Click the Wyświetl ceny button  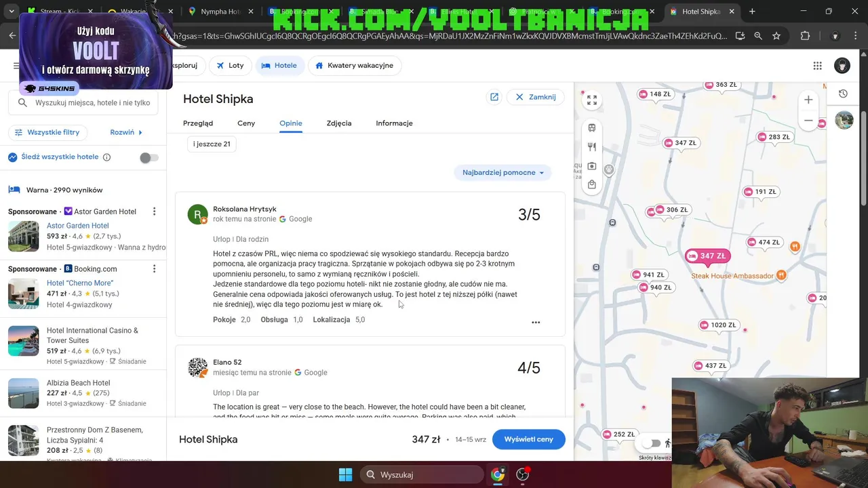[529, 439]
